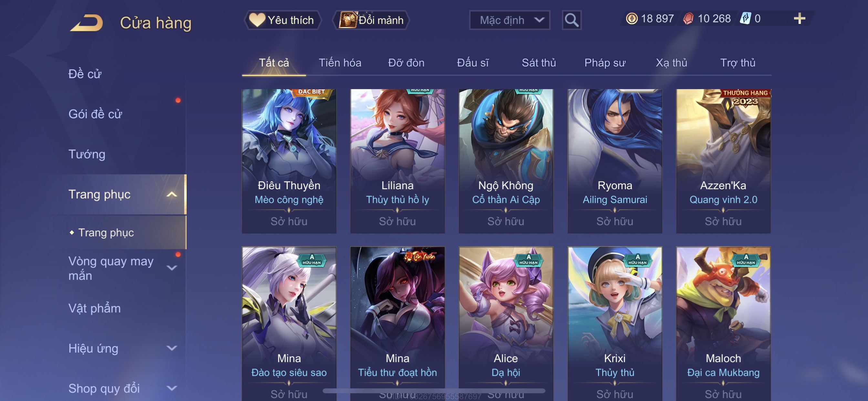Select Azzen'Ka Quang vinh 2.0 skin
868x401 pixels.
(x=723, y=161)
